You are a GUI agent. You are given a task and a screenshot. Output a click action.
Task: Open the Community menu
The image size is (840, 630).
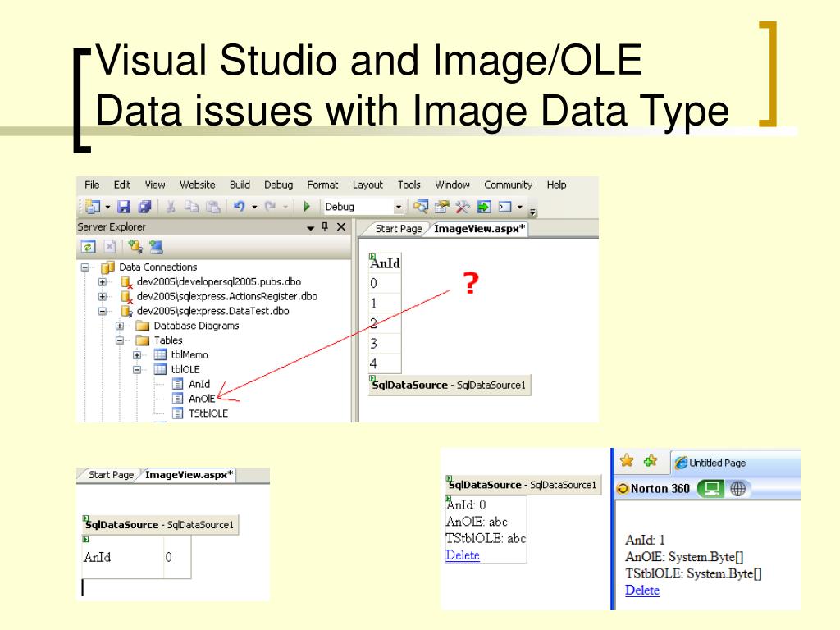[509, 185]
